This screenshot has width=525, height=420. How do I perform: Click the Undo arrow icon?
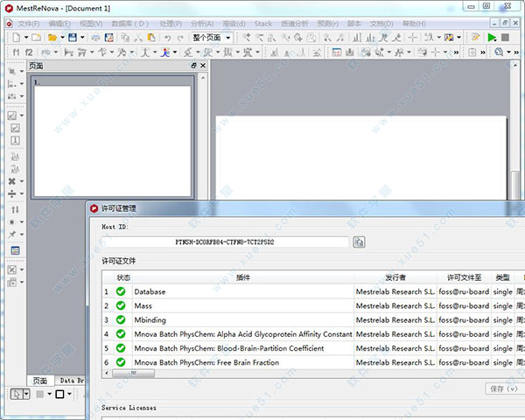(168, 38)
